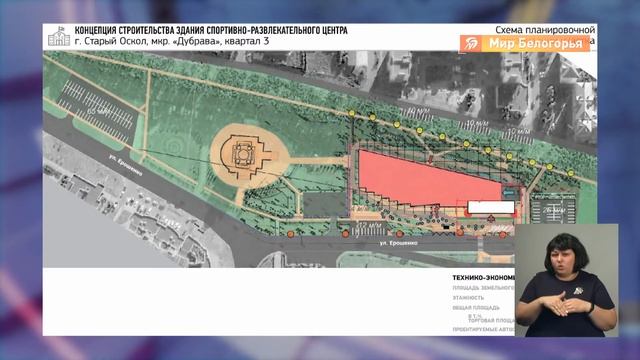Viewport: 640px width, 360px height.
Task: Select the title text КОНЦЕПЦИЯ СТРОИТЕЛЬСТВА ЗДАНИЯ
Action: click(x=140, y=30)
